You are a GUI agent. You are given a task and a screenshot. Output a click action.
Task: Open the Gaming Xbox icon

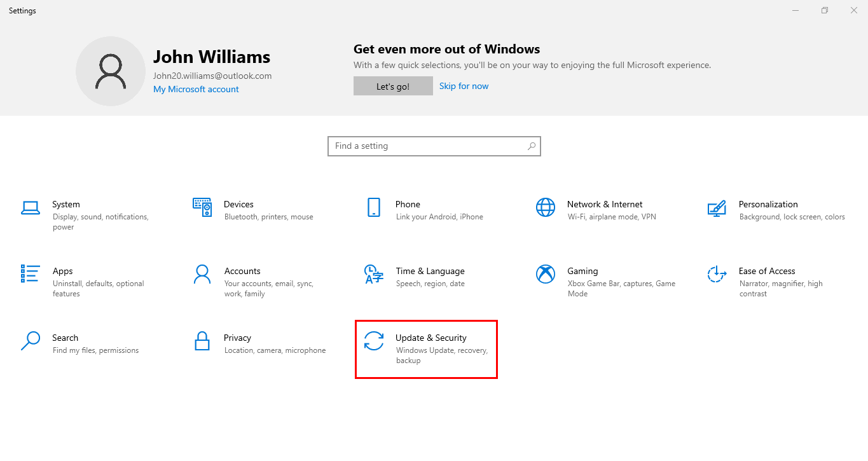(x=546, y=274)
